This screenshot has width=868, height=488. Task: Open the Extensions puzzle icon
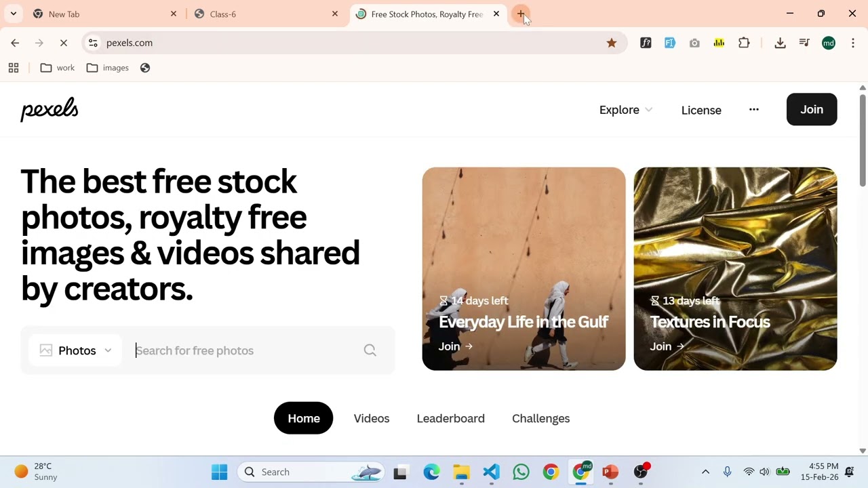(x=744, y=43)
